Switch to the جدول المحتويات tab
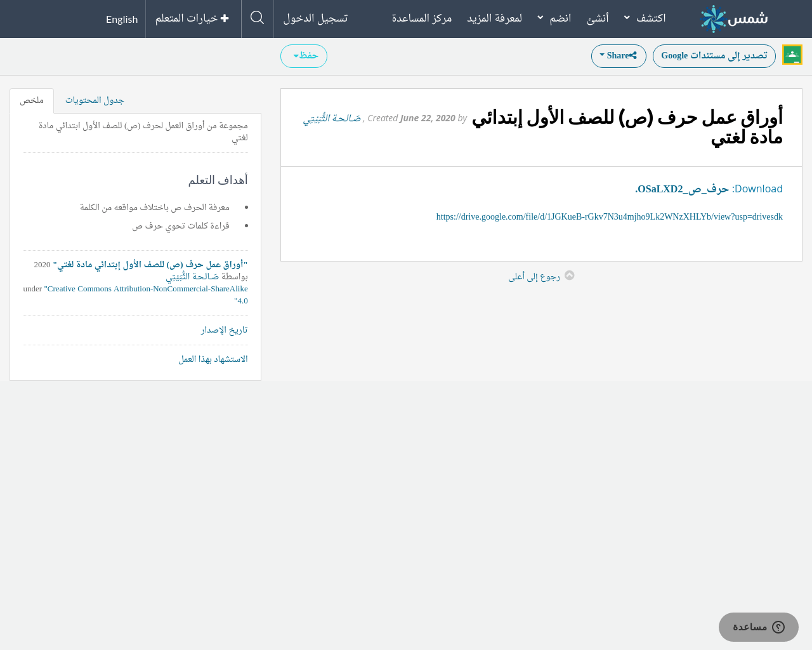 point(95,100)
